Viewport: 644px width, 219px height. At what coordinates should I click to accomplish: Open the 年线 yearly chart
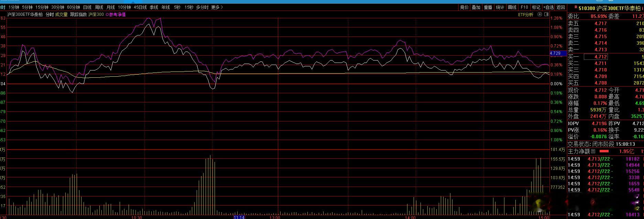pyautogui.click(x=166, y=7)
